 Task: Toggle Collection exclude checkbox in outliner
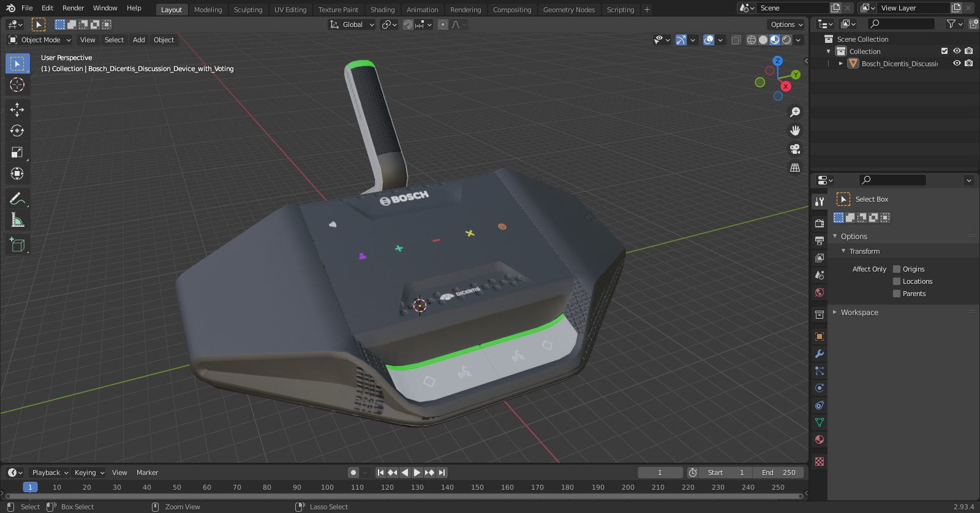click(x=944, y=51)
